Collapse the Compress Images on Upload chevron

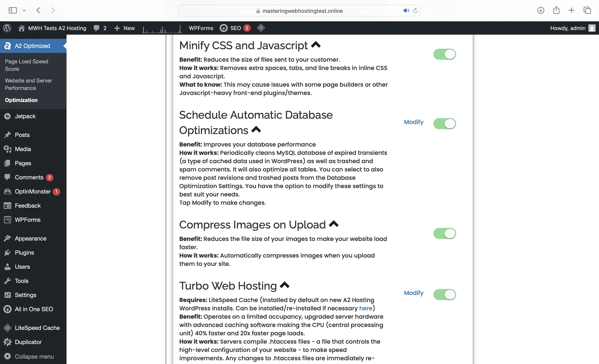pyautogui.click(x=333, y=224)
